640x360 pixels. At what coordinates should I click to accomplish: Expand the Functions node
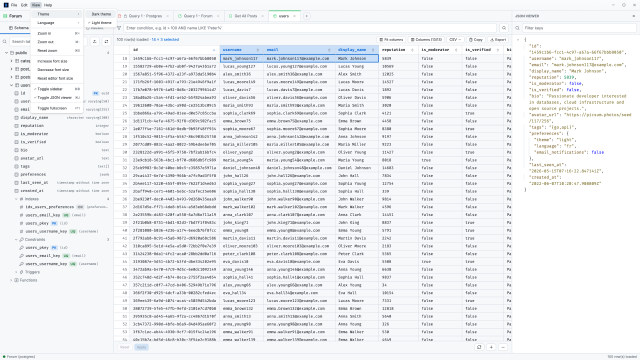pyautogui.click(x=11, y=280)
